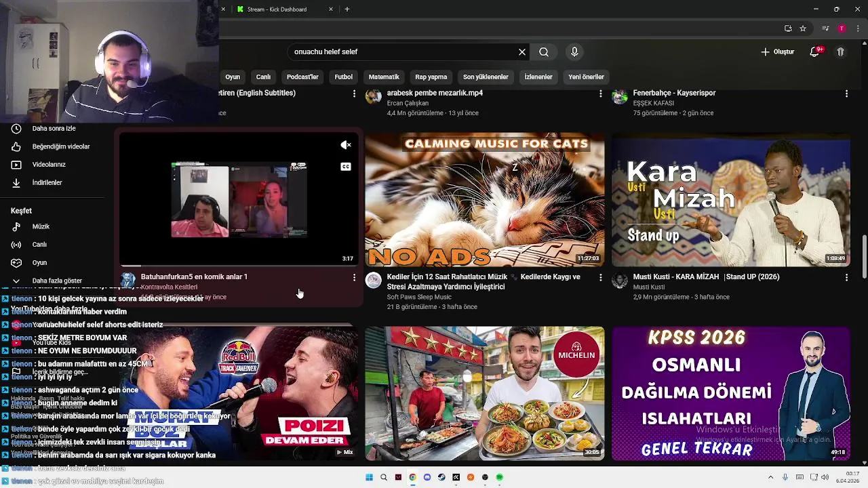Image resolution: width=868 pixels, height=488 pixels.
Task: Open the YouTube account avatar menu
Action: (x=840, y=52)
